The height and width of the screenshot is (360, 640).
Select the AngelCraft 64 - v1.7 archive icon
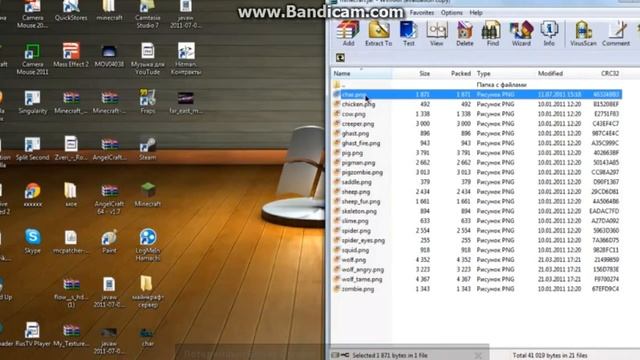109,199
